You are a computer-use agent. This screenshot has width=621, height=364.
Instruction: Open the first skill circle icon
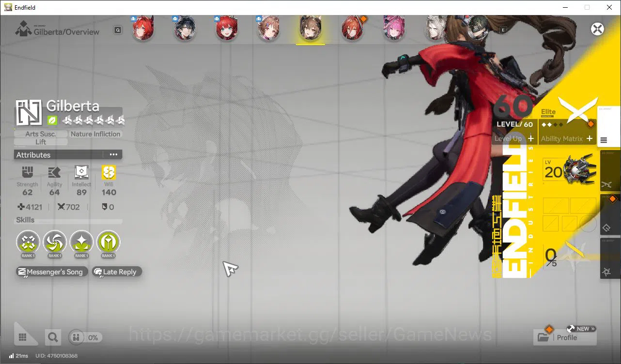coord(28,242)
